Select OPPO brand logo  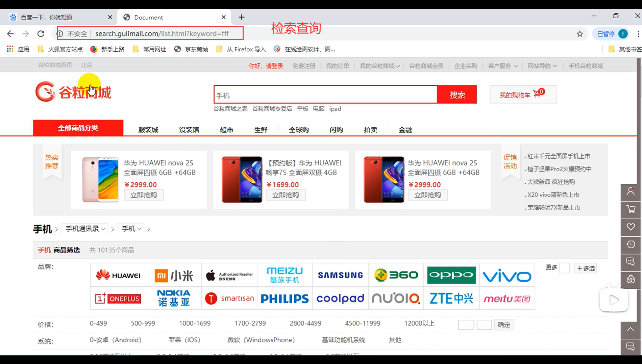pyautogui.click(x=451, y=275)
